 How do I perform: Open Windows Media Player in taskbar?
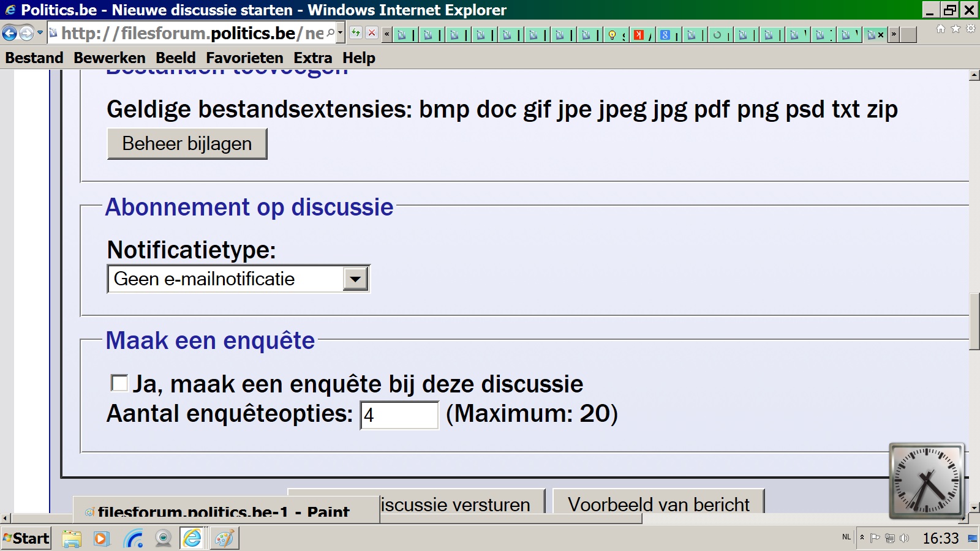101,539
